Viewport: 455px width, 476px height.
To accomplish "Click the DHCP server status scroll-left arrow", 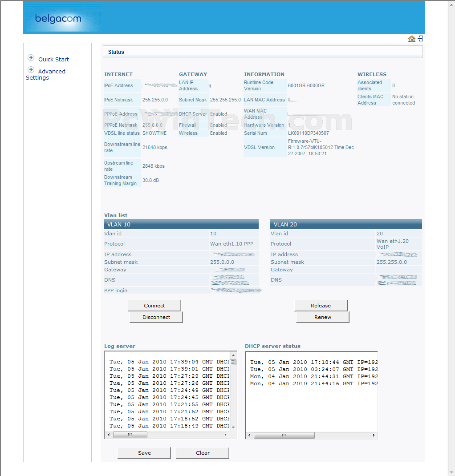I will [249, 436].
